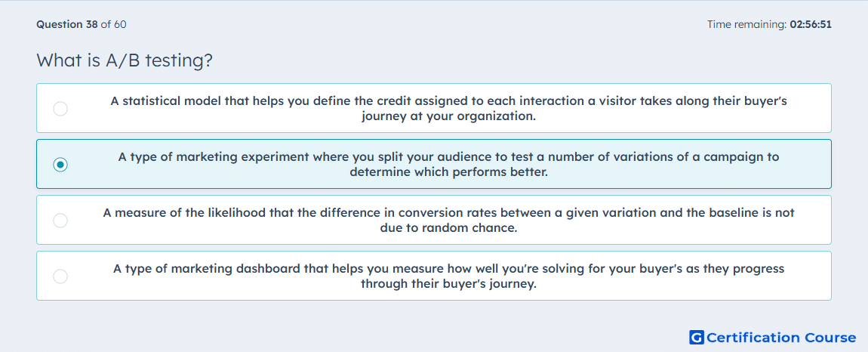This screenshot has height=352, width=868.
Task: Click the blue G logo icon
Action: click(697, 337)
